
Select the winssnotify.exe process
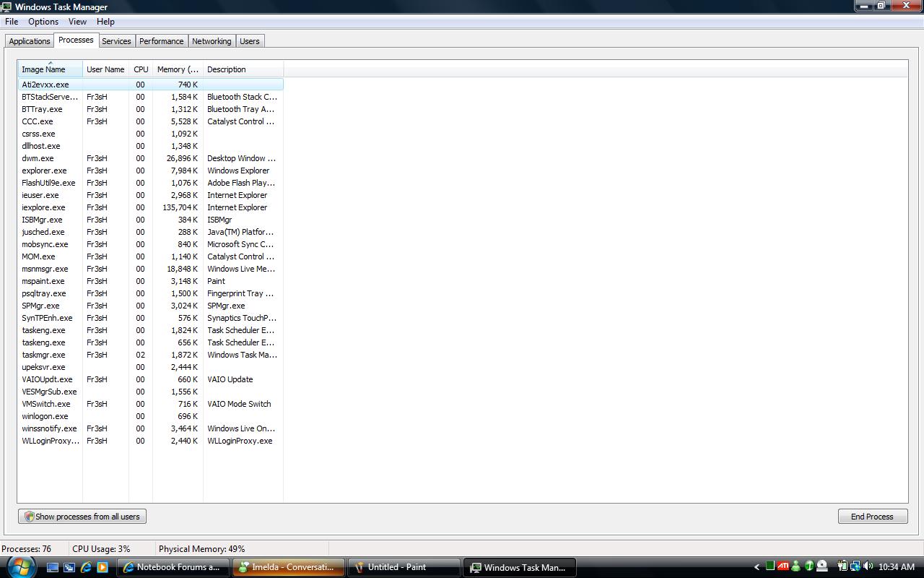150,428
